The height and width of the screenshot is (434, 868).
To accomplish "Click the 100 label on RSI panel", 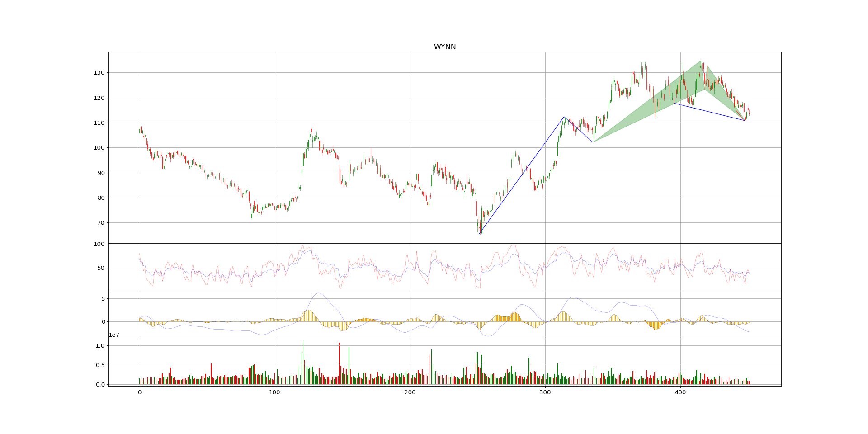I will tap(99, 244).
